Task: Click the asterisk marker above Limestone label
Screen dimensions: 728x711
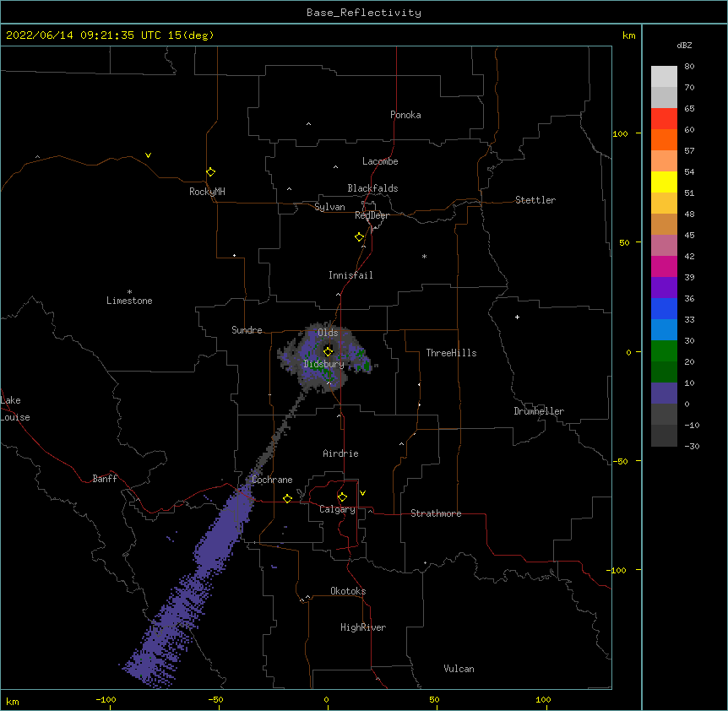Action: (129, 292)
